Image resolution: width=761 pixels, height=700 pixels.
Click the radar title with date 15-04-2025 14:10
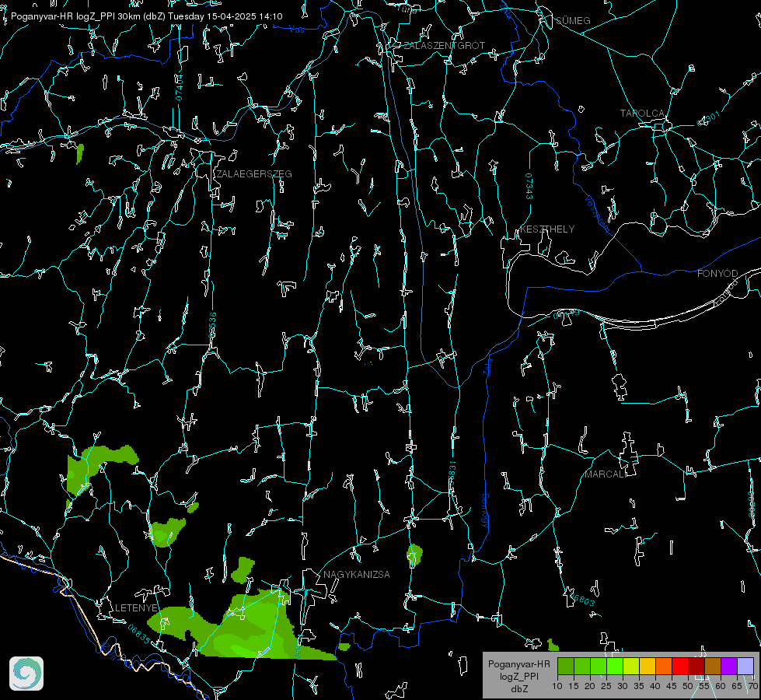147,16
